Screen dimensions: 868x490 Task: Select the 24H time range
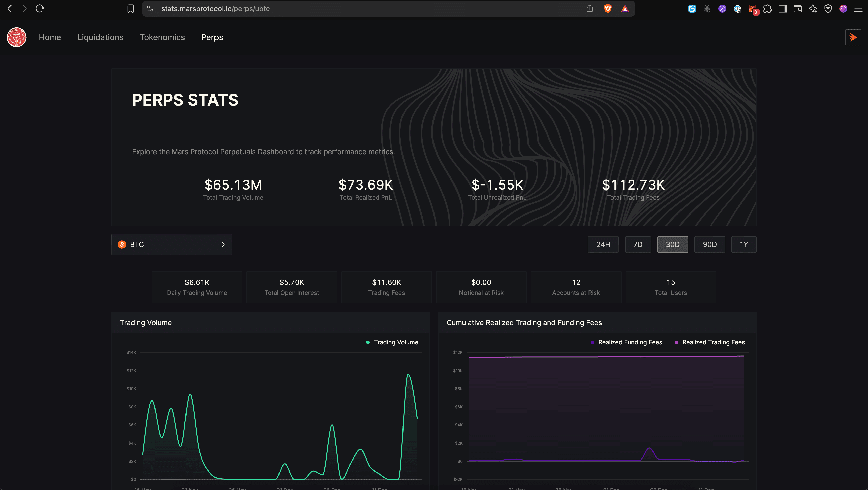pyautogui.click(x=603, y=244)
